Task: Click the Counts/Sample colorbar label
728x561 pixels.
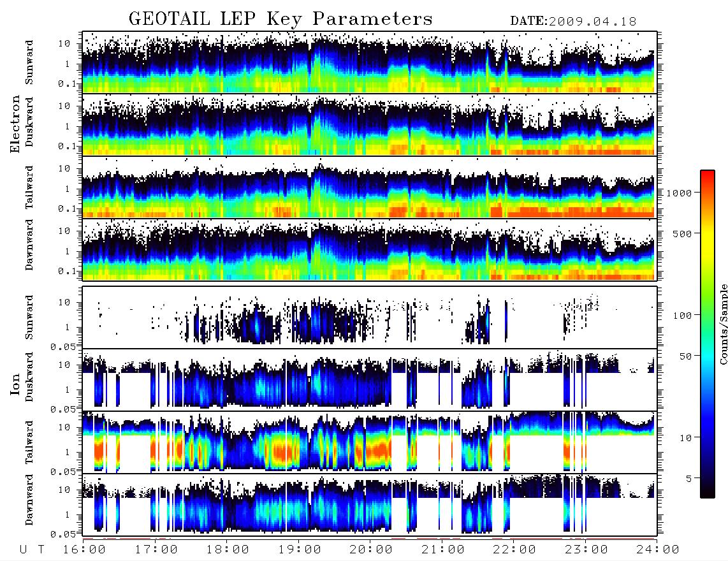Action: [724, 324]
